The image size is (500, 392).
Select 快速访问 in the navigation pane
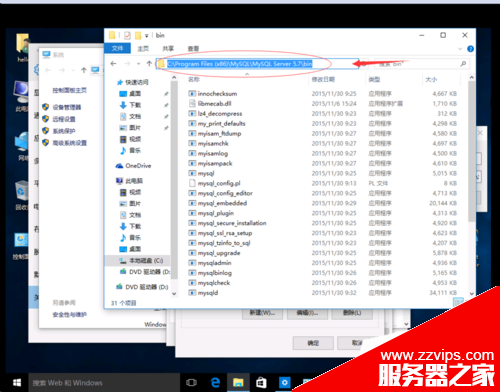(x=137, y=82)
